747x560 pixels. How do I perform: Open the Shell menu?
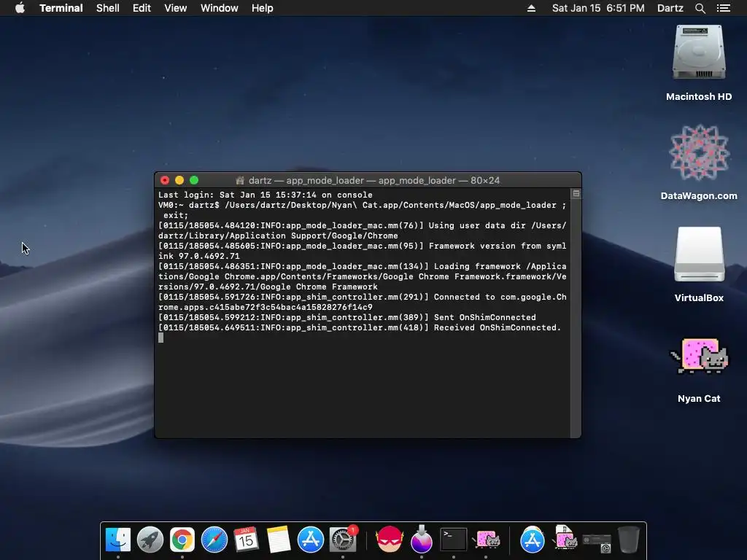pos(108,8)
